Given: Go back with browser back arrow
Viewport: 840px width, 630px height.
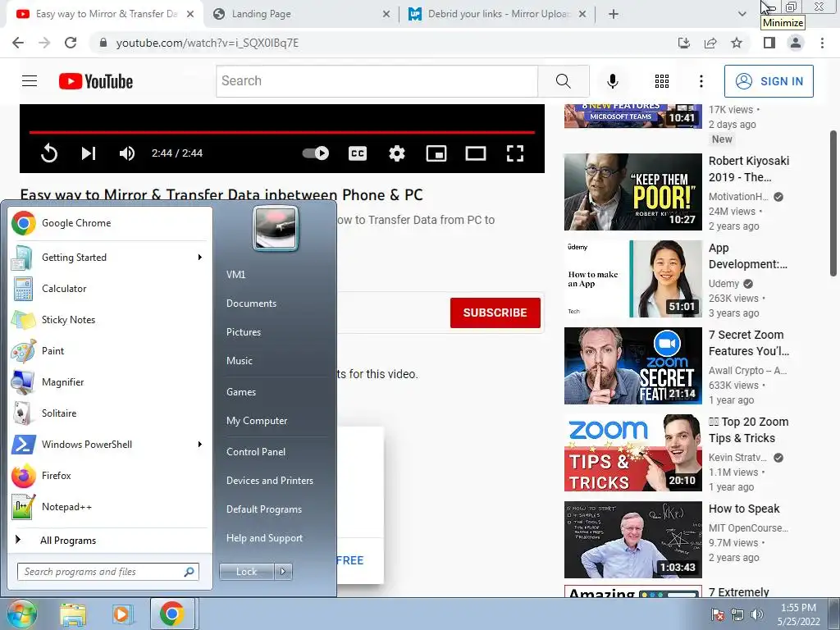Looking at the screenshot, I should [18, 43].
